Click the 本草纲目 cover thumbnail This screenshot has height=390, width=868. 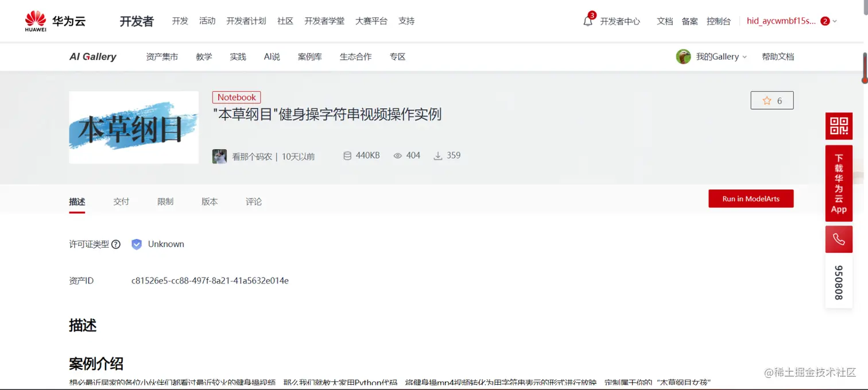coord(134,128)
